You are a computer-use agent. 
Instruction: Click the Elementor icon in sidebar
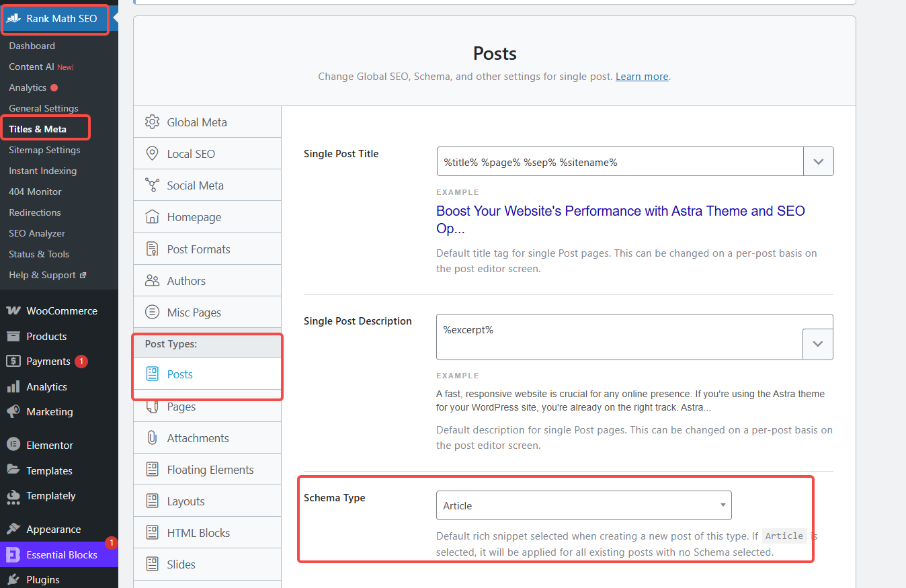(x=13, y=446)
